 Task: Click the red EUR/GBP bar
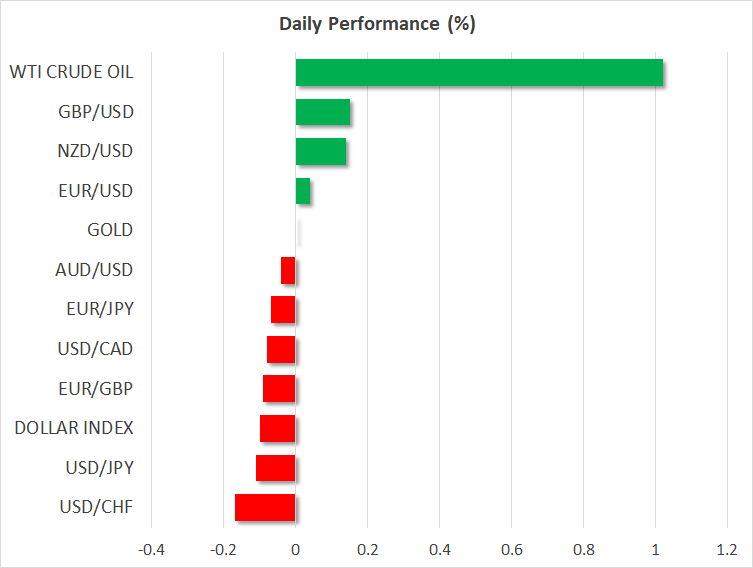click(x=279, y=389)
